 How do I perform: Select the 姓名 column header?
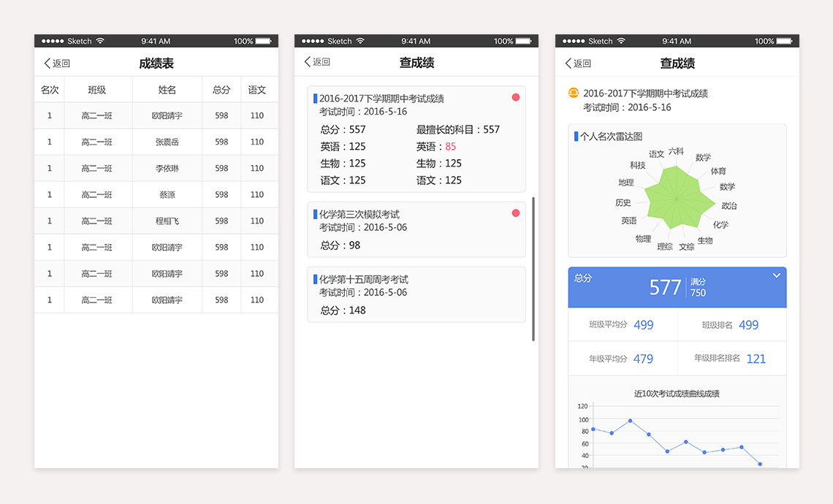[x=167, y=90]
